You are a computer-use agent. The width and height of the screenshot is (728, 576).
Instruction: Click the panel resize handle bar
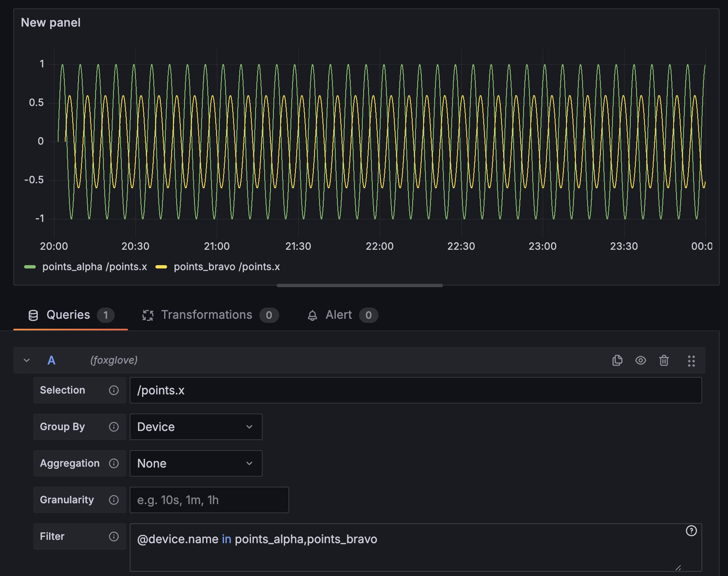click(x=360, y=286)
